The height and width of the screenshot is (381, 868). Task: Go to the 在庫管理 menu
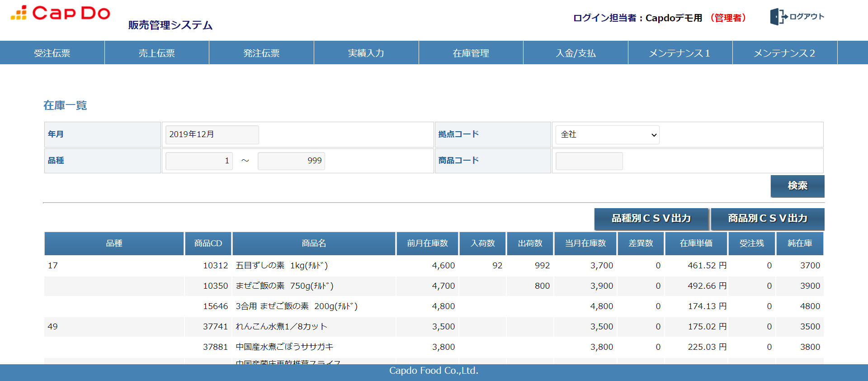click(x=471, y=53)
